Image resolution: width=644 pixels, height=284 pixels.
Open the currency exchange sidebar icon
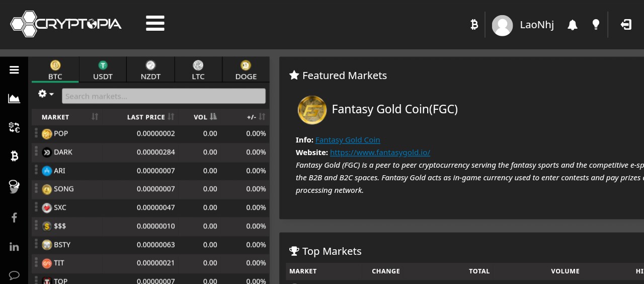tap(14, 127)
